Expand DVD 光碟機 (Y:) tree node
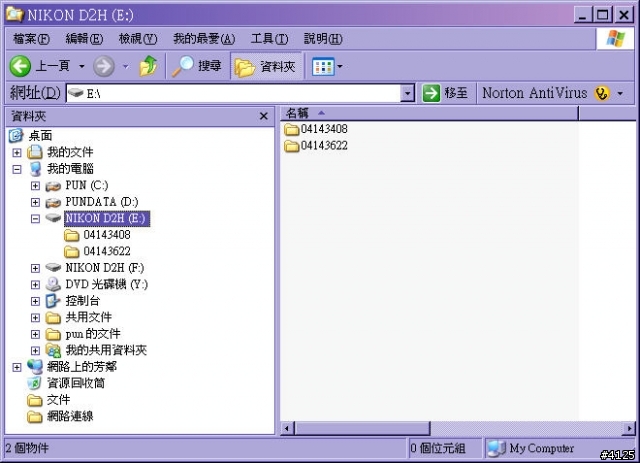The height and width of the screenshot is (463, 640). click(x=36, y=285)
